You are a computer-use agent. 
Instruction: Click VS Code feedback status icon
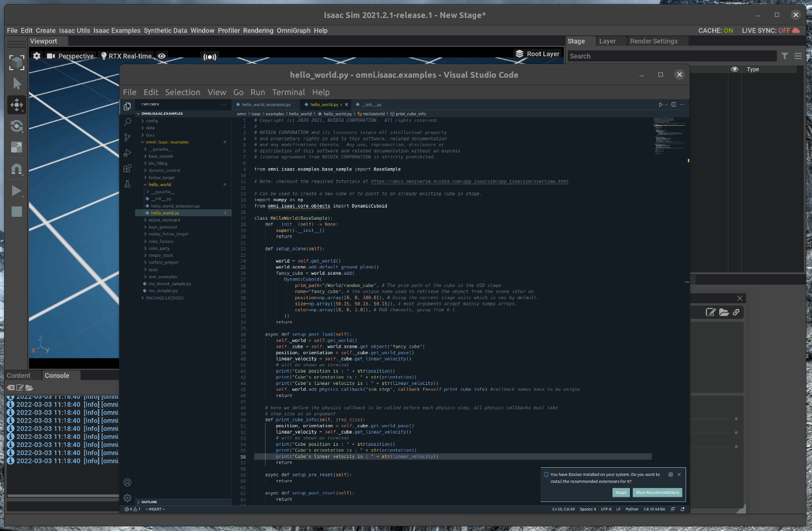click(x=673, y=509)
